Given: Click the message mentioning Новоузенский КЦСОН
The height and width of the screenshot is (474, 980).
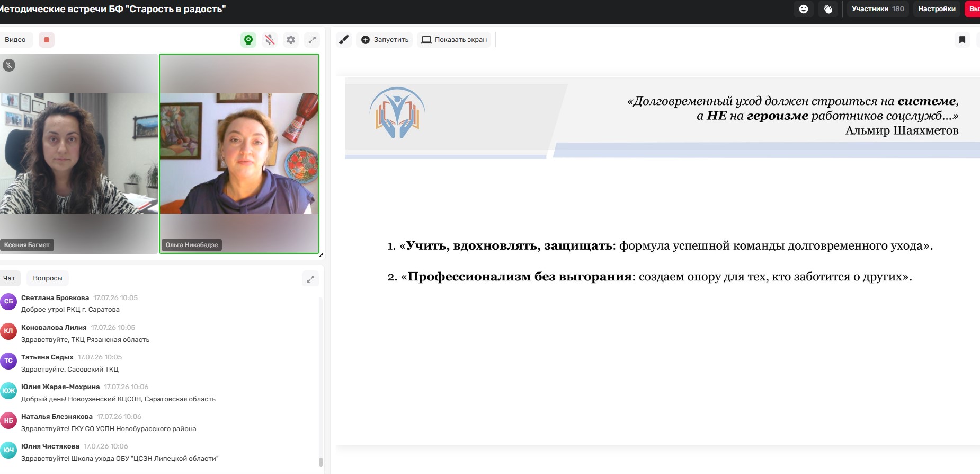Looking at the screenshot, I should 119,399.
